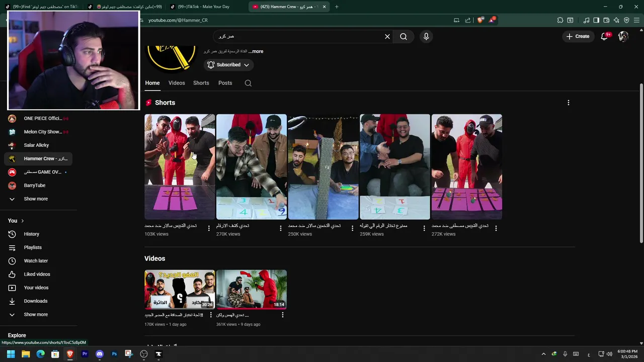This screenshot has width=644, height=362.
Task: Start voice search with microphone icon
Action: [x=426, y=36]
